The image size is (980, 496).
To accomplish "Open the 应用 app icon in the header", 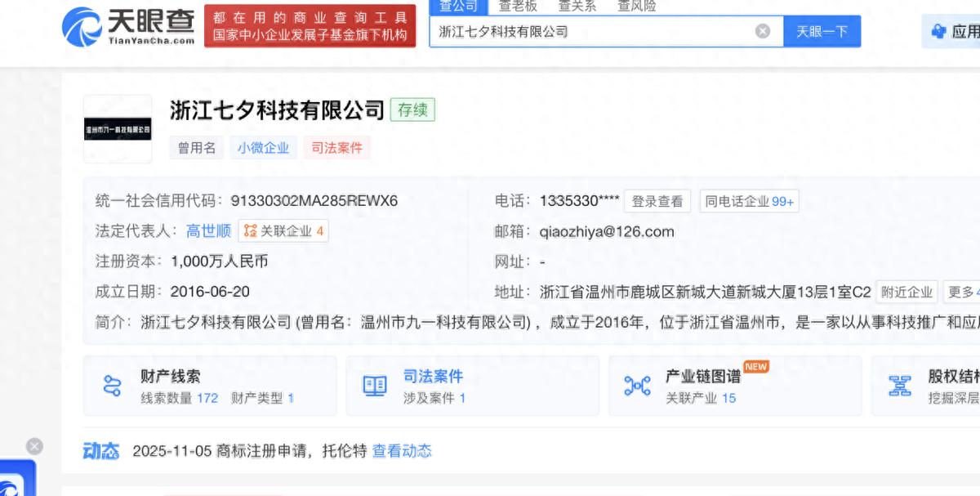I will click(x=938, y=32).
